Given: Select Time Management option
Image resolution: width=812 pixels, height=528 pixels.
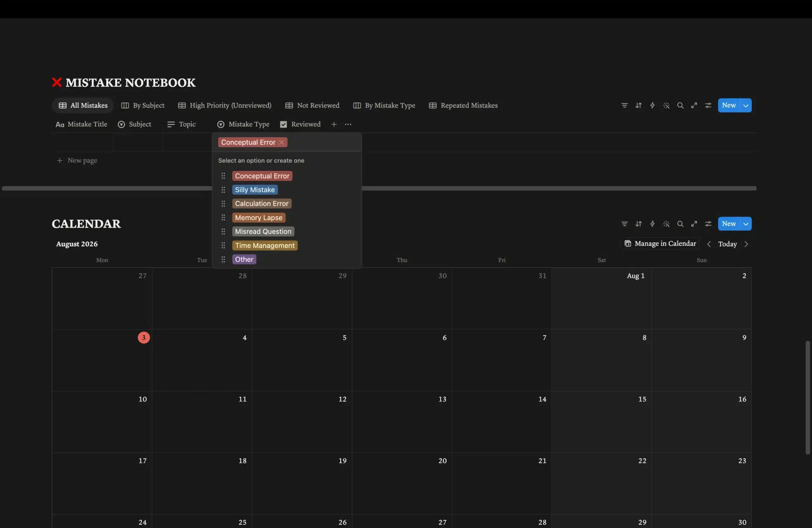Looking at the screenshot, I should [265, 245].
